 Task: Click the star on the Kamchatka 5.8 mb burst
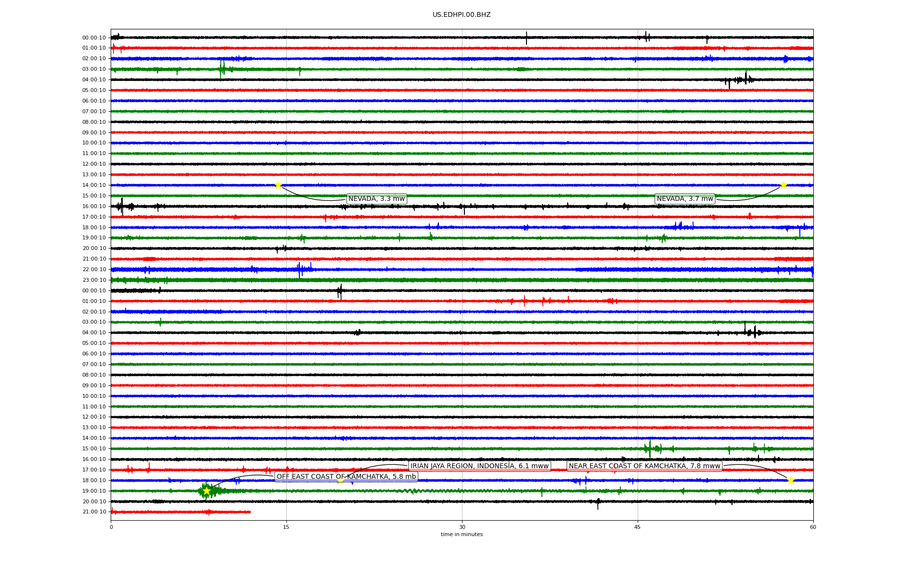click(x=207, y=491)
